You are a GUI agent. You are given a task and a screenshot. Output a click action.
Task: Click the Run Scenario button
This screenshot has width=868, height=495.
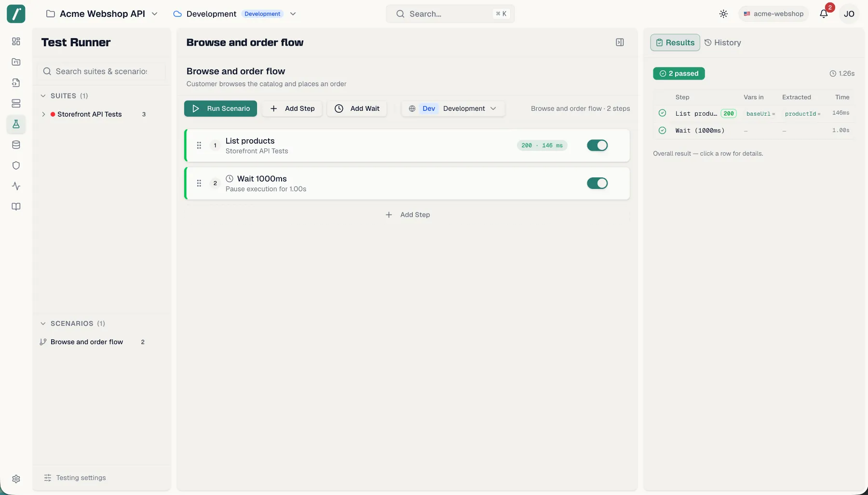220,108
